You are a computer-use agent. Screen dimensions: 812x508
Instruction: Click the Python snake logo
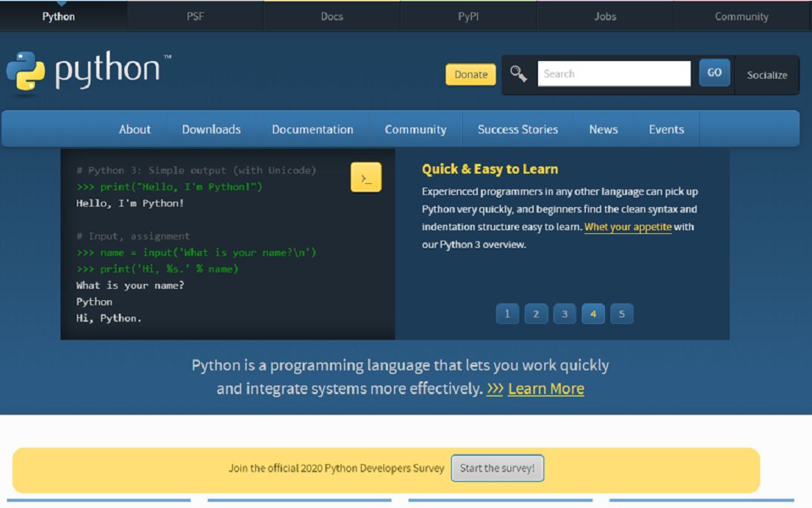tap(26, 71)
